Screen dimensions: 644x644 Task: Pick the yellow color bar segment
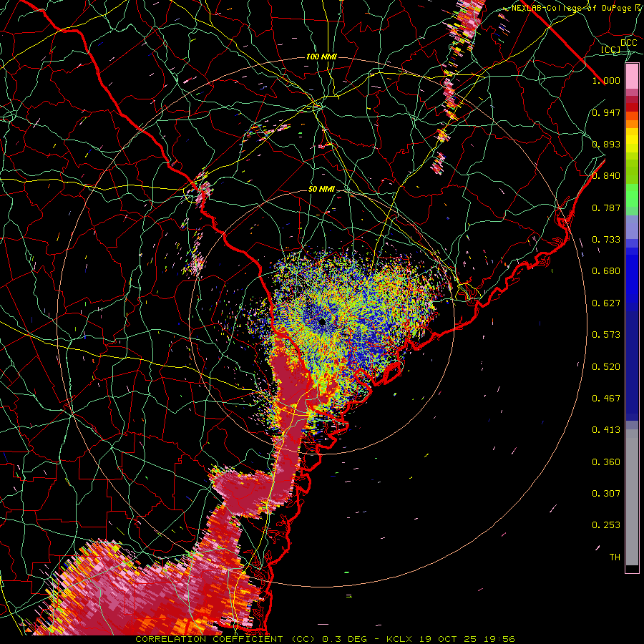click(x=632, y=141)
